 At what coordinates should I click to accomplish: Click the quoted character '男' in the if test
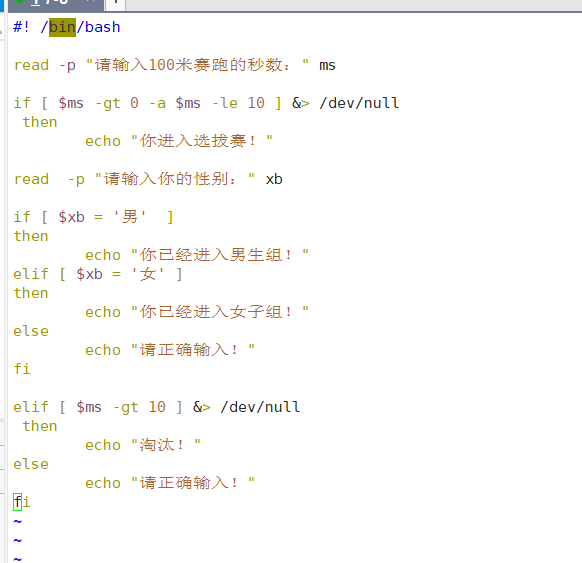130,217
